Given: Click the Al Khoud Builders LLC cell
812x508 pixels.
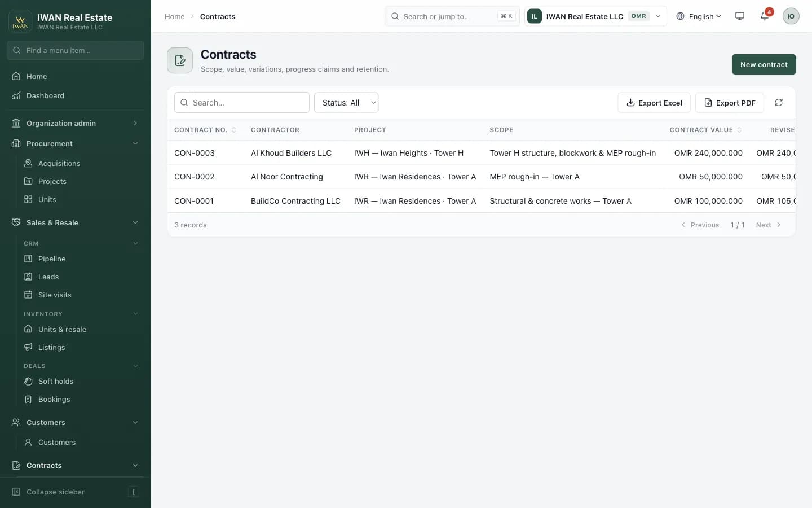Looking at the screenshot, I should (291, 153).
